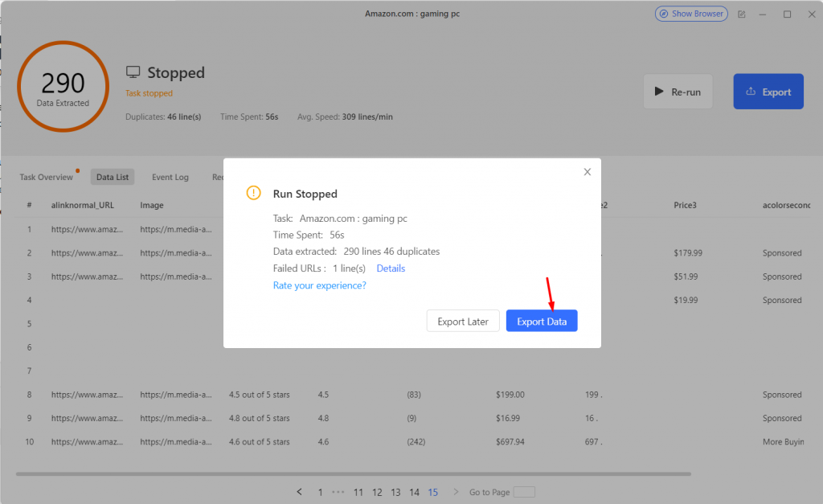Click the Export Data button
Viewport: 823px width, 504px height.
542,321
